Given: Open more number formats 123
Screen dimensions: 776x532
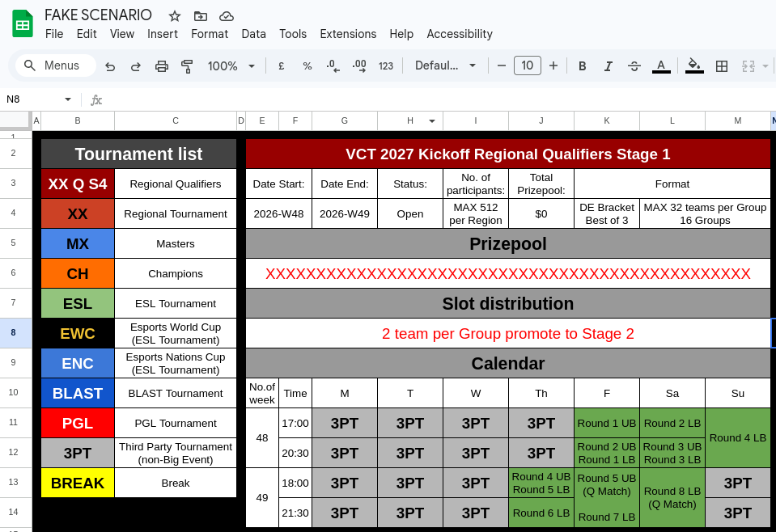Looking at the screenshot, I should point(386,65).
